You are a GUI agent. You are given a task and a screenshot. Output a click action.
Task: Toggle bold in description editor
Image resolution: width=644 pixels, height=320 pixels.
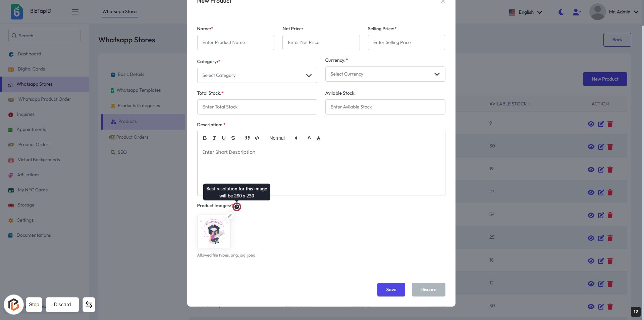pos(205,138)
